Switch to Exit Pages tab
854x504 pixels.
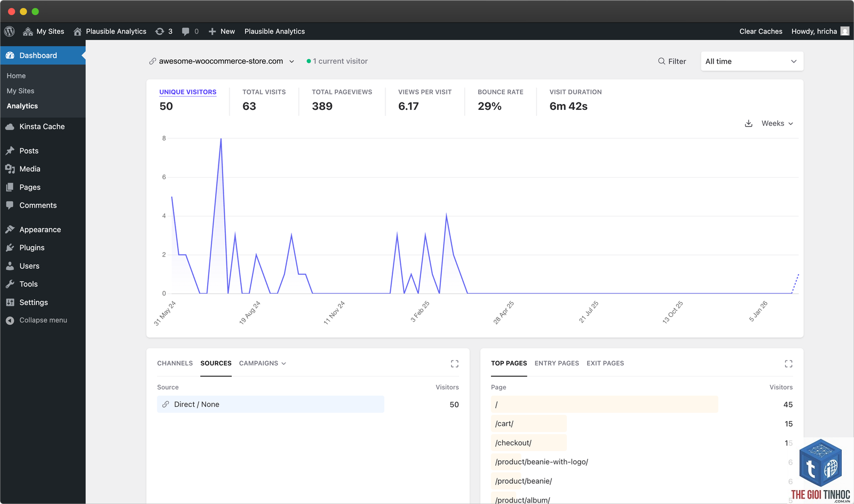605,363
